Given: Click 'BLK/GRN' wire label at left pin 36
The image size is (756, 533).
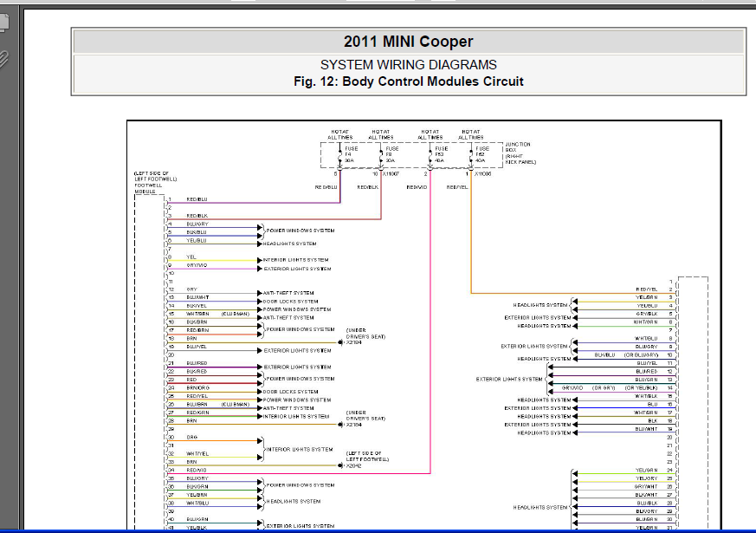Looking at the screenshot, I should click(197, 487).
